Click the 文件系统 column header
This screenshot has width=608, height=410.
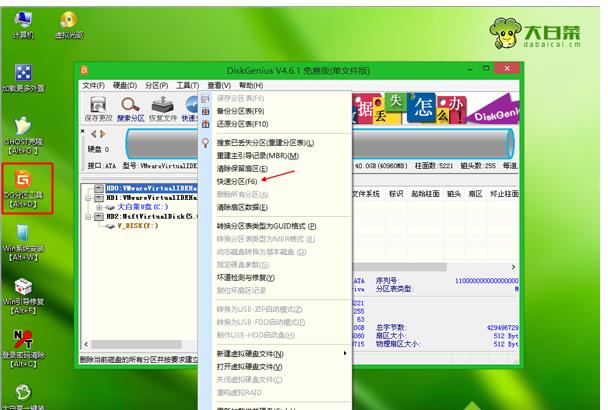pyautogui.click(x=366, y=194)
